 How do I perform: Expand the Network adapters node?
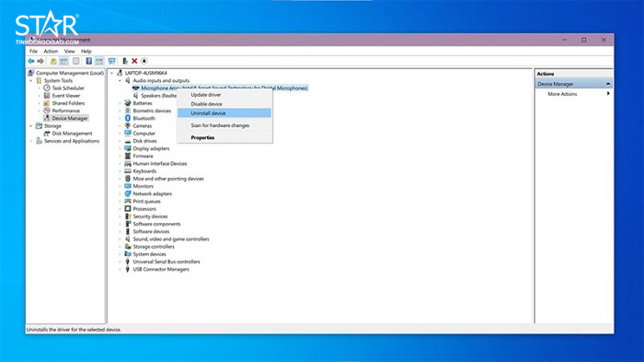(120, 193)
